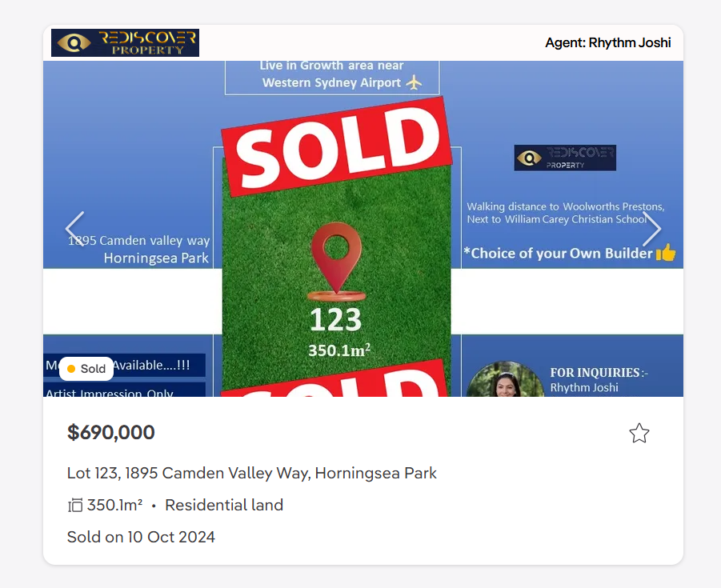Click the FOR INQUIRIES Rhythm Joshi text
The image size is (721, 588).
(599, 380)
